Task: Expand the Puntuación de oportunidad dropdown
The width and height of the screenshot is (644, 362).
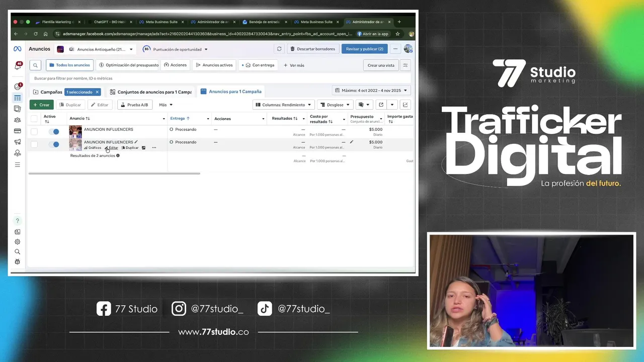Action: [175, 49]
